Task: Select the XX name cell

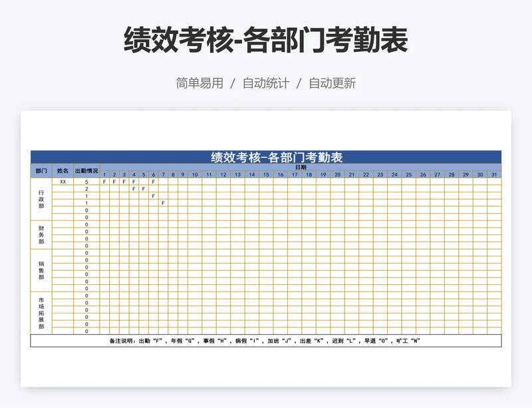Action: click(x=63, y=182)
